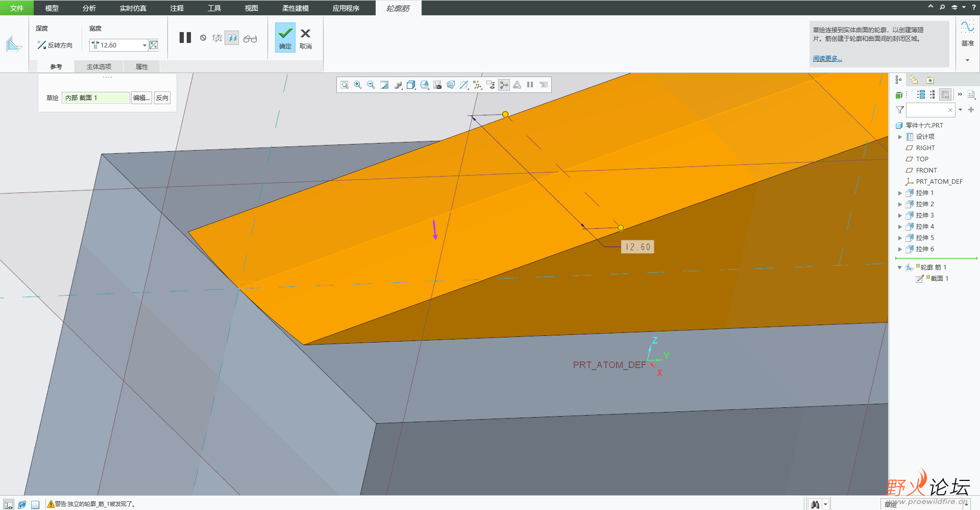Screen dimensions: 980x510
Task: Click the refit view icon
Action: coord(345,85)
